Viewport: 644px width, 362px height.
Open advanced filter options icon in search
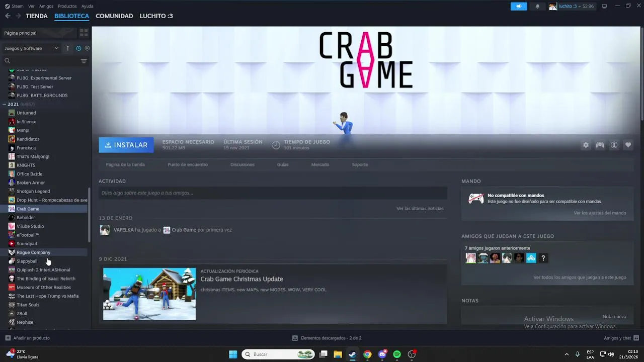point(84,61)
